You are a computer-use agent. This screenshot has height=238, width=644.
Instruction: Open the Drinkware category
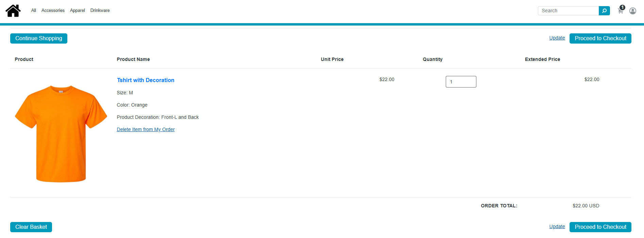pos(100,11)
